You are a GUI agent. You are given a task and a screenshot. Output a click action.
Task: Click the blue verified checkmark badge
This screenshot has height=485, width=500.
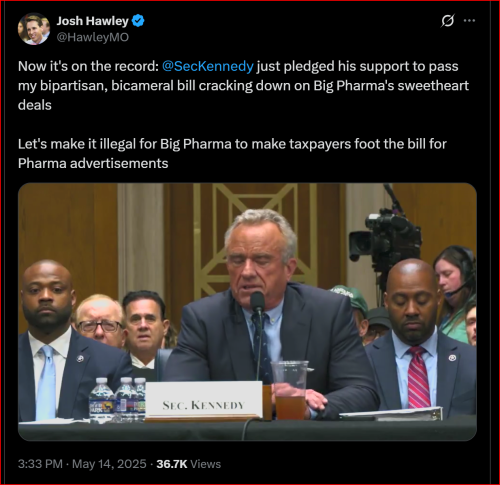[x=138, y=21]
